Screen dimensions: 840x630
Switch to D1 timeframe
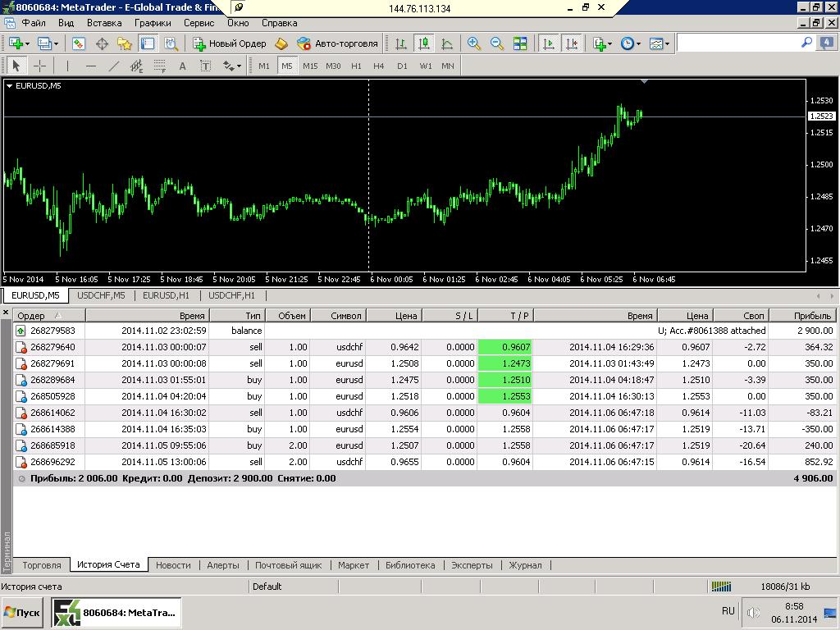(x=402, y=66)
